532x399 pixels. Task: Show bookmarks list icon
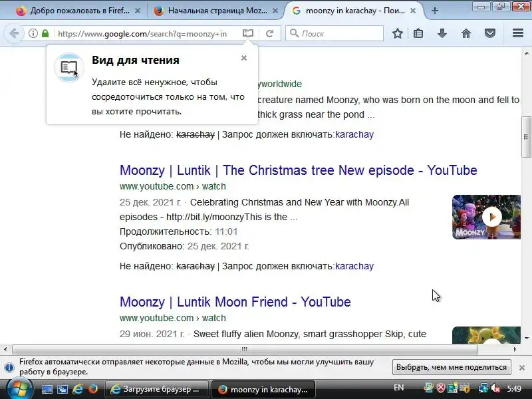(418, 33)
